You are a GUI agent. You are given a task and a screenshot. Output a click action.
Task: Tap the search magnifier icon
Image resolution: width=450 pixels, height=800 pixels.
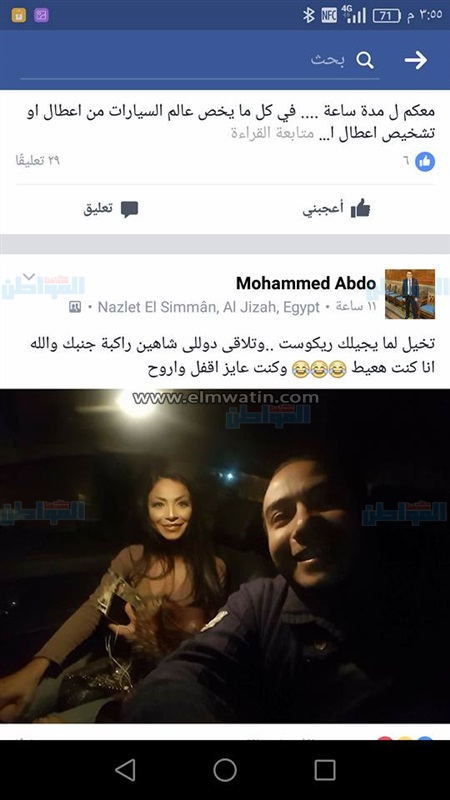pyautogui.click(x=365, y=60)
